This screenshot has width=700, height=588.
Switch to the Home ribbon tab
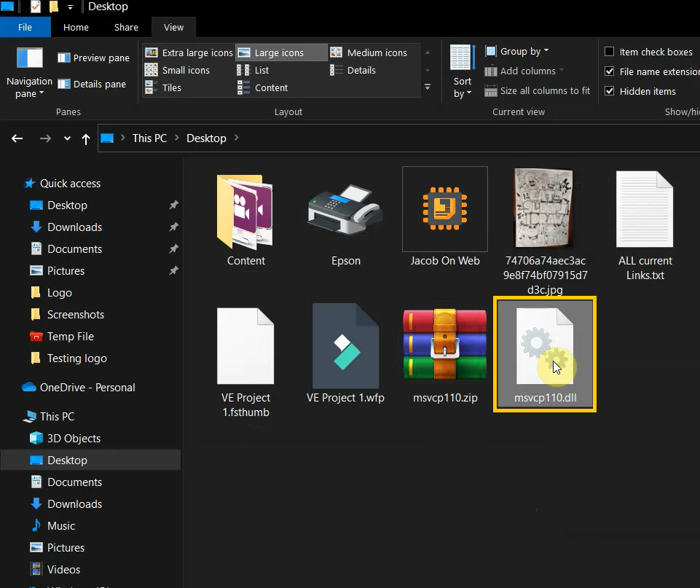click(x=76, y=27)
